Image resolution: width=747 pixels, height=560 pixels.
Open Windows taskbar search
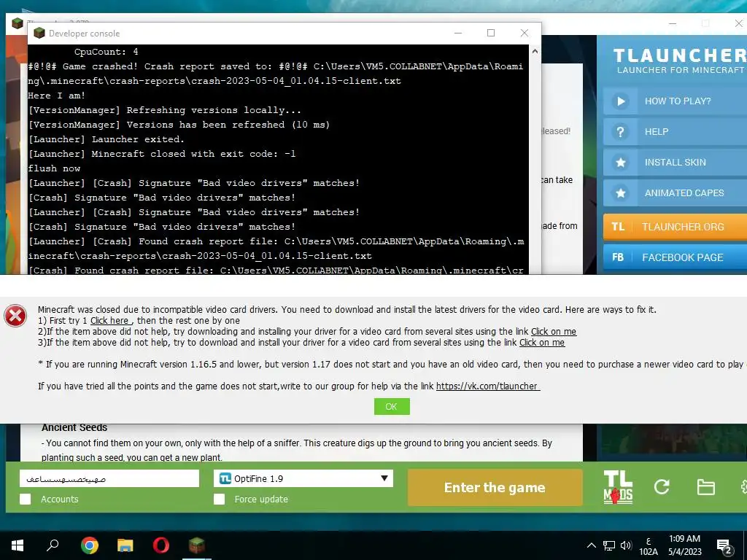[x=53, y=545]
